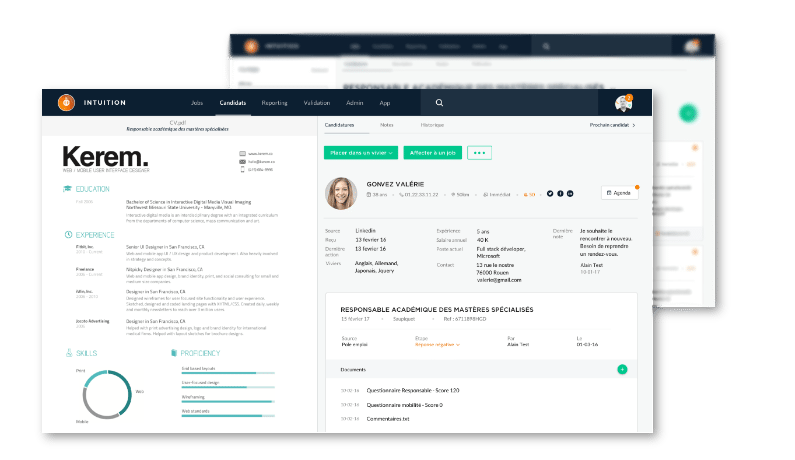Go to Prochain candidat arrow
This screenshot has width=795, height=460.
pyautogui.click(x=634, y=125)
